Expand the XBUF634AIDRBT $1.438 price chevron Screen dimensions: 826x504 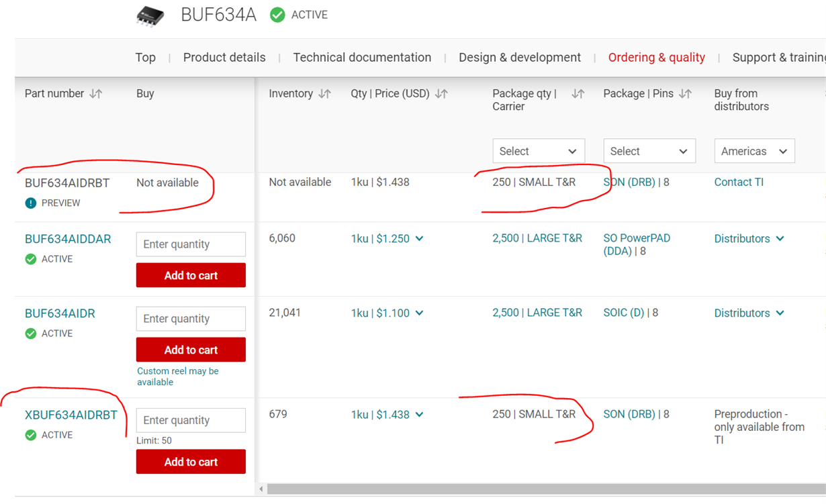point(419,415)
